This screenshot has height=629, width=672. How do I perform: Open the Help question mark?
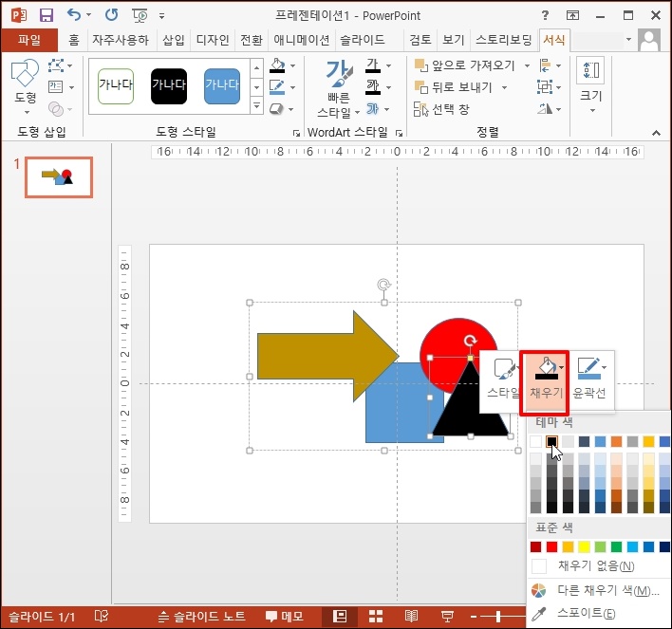pos(545,15)
